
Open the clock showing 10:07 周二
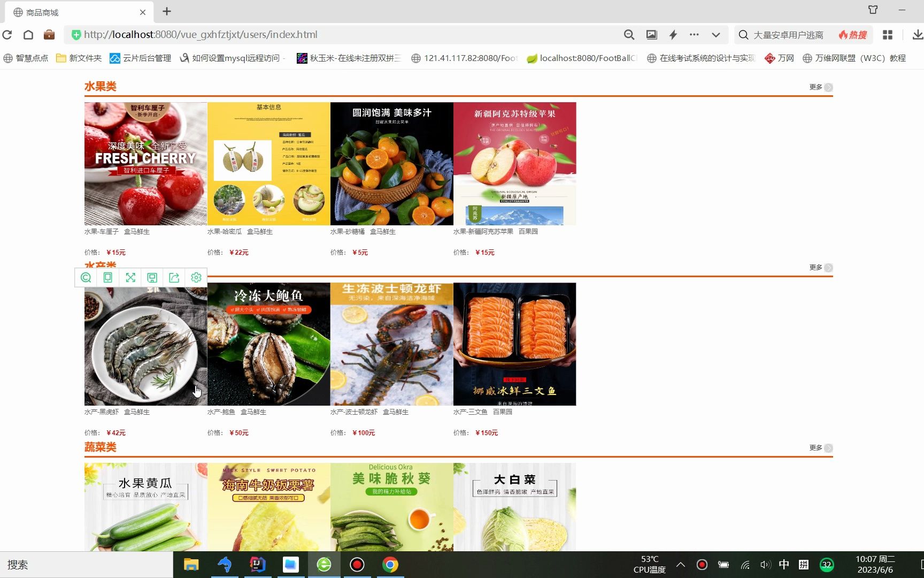coord(875,565)
